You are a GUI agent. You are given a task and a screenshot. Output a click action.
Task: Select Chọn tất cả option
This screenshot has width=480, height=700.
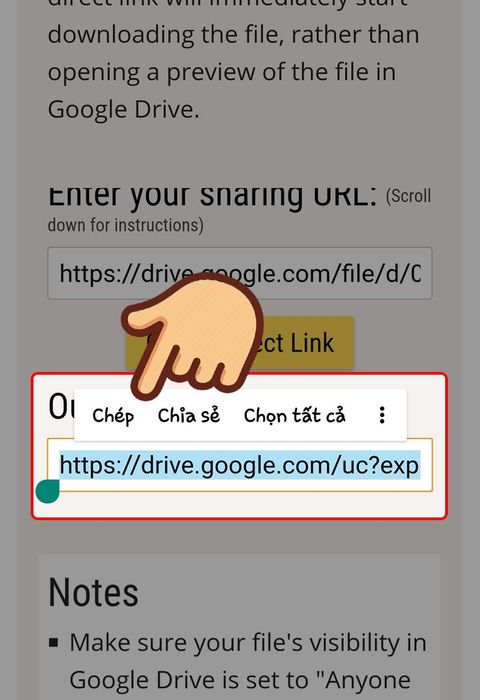pos(295,416)
